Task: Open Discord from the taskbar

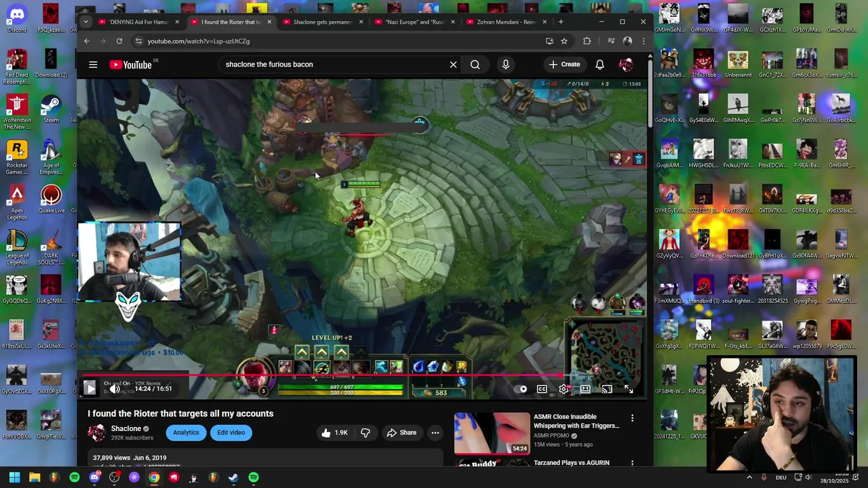Action: click(x=94, y=477)
